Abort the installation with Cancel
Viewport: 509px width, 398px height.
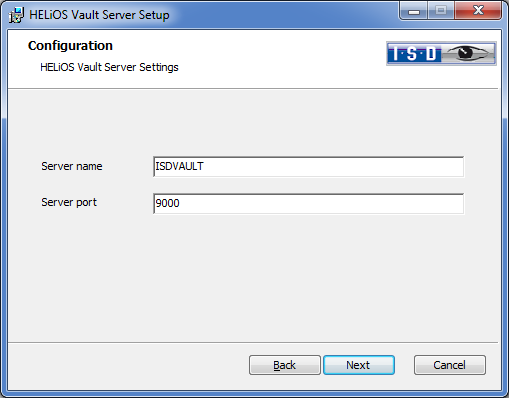(450, 365)
